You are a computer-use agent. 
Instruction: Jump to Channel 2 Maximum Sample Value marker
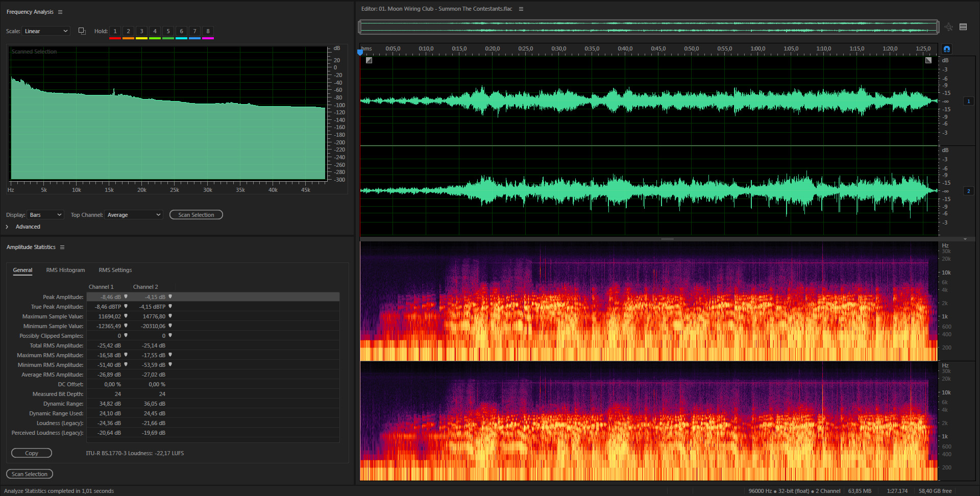point(170,316)
